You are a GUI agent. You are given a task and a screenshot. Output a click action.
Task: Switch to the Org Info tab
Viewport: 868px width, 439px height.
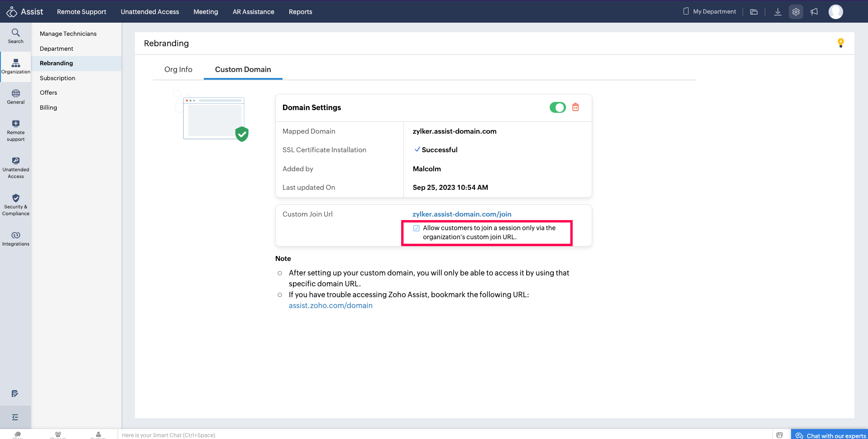point(178,69)
